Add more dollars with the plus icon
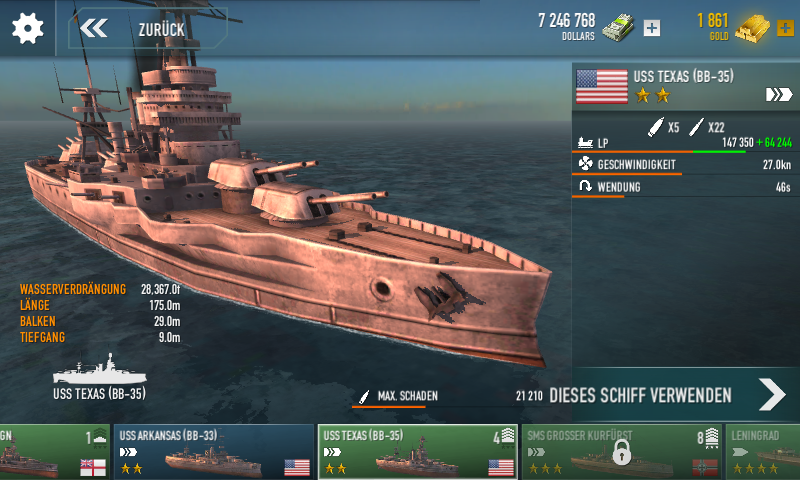Screen dimensions: 800x480 [x=652, y=28]
